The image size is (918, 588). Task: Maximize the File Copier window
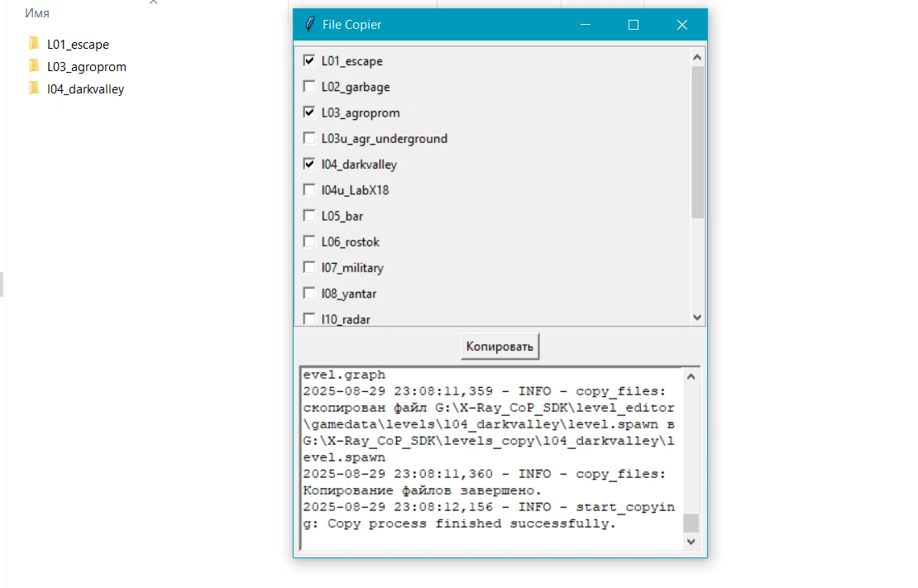(x=634, y=25)
